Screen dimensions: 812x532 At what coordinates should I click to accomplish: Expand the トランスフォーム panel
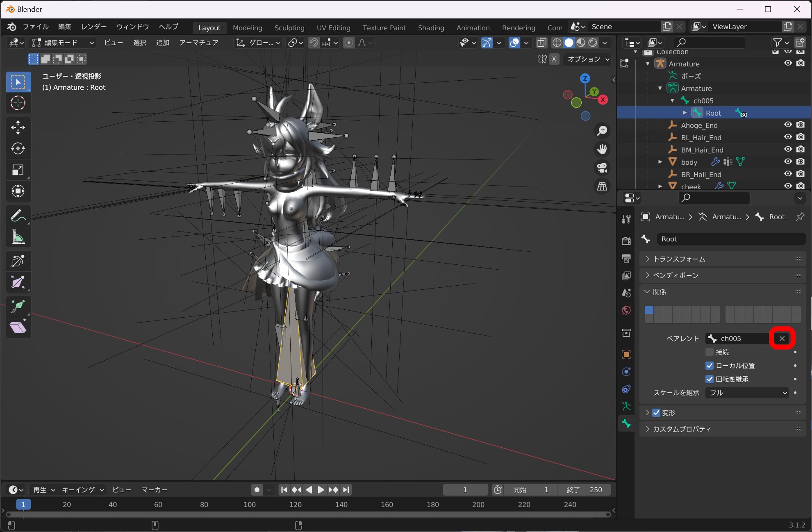tap(679, 259)
